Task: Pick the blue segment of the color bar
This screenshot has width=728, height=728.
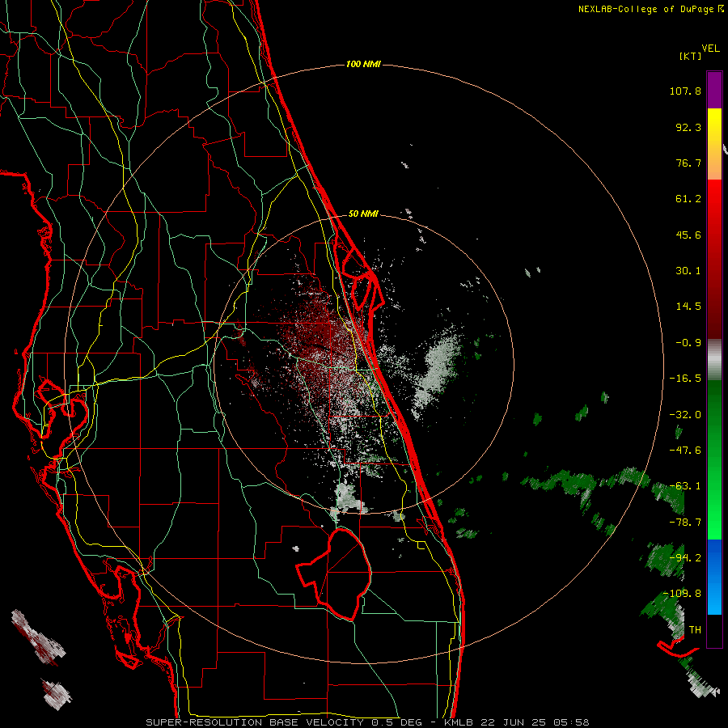Action: [714, 577]
